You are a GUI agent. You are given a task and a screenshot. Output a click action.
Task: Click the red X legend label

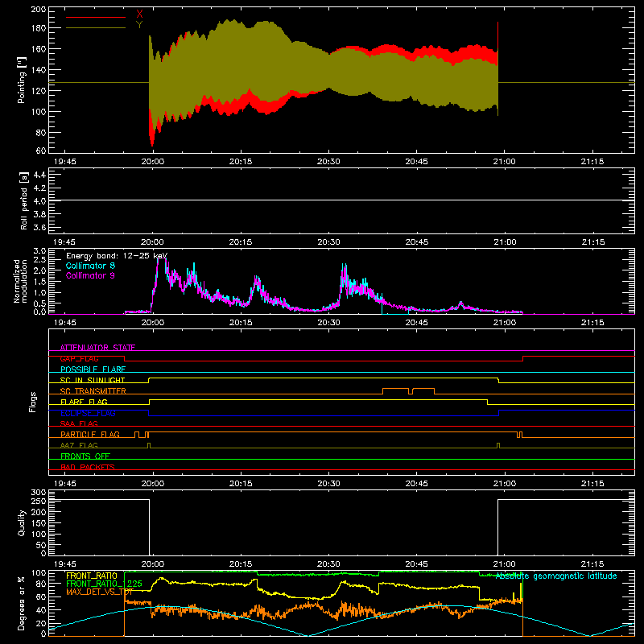coord(139,14)
